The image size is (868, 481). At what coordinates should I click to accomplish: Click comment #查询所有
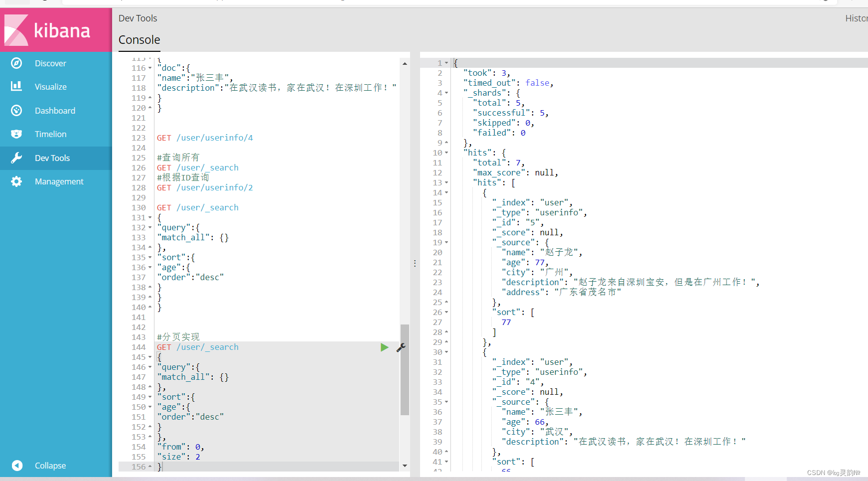[x=178, y=158]
